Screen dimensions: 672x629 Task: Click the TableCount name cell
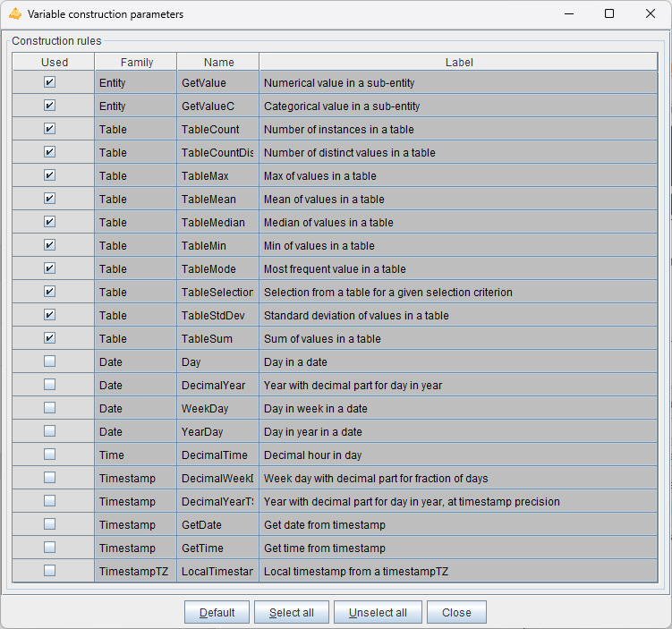(x=217, y=130)
